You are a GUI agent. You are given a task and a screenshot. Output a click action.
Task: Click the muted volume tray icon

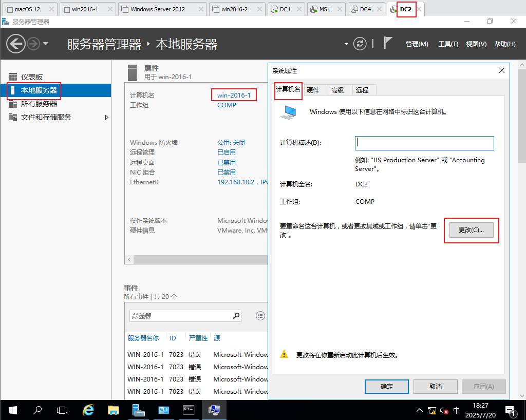[x=444, y=410]
